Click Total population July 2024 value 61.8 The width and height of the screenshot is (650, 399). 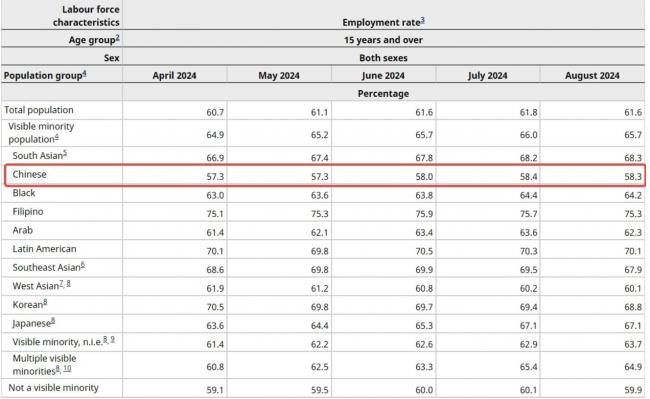(529, 112)
